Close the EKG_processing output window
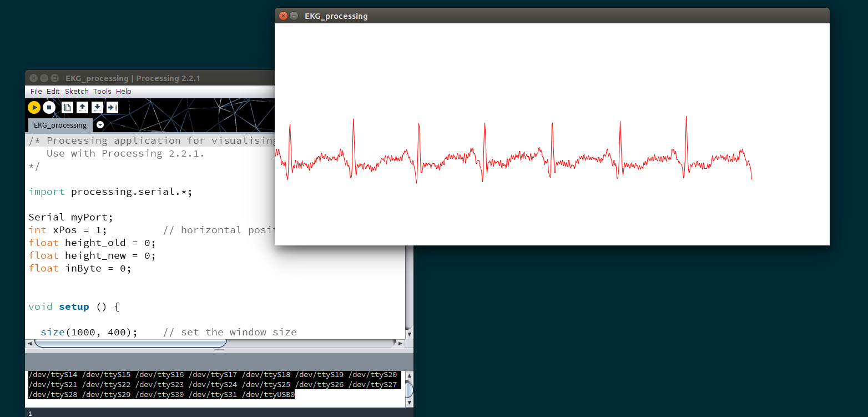This screenshot has width=868, height=417. 283,16
